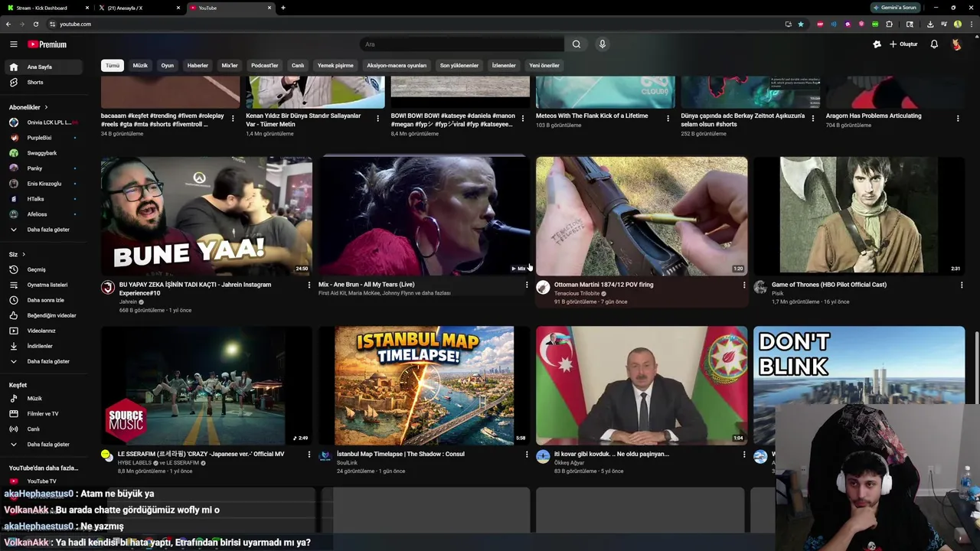Select the Oyun filter chip
This screenshot has height=551, width=980.
click(167, 66)
